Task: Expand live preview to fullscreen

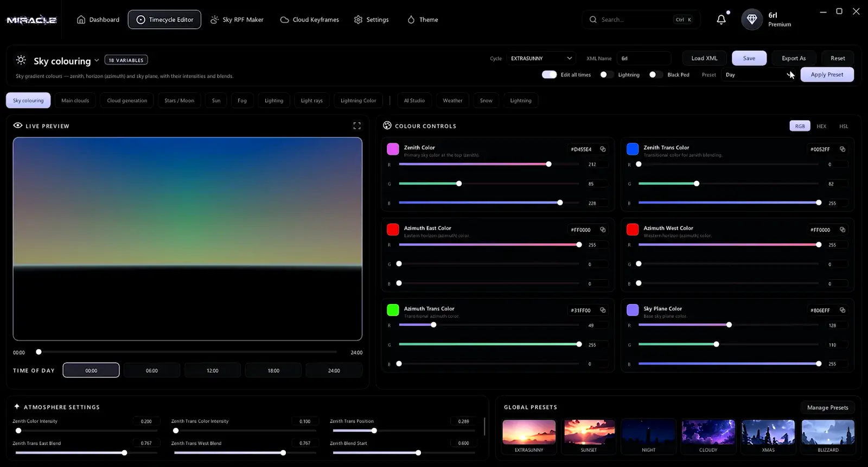Action: click(x=357, y=125)
